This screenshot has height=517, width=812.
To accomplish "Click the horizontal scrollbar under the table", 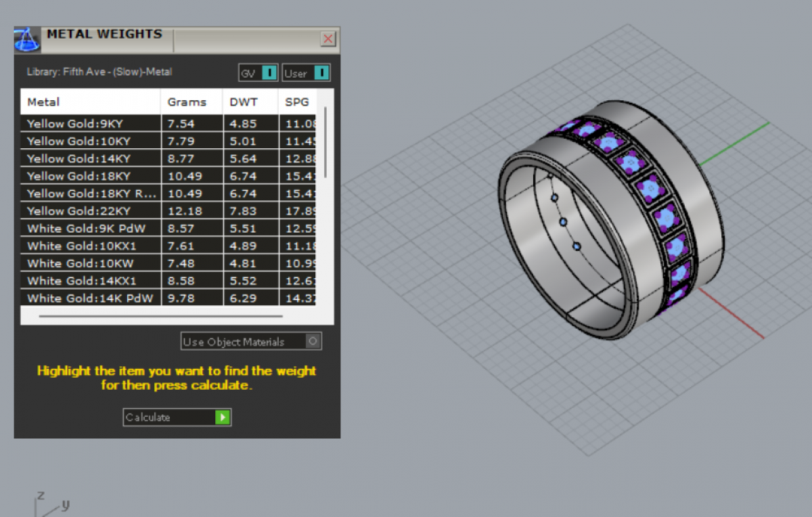I will tap(161, 316).
